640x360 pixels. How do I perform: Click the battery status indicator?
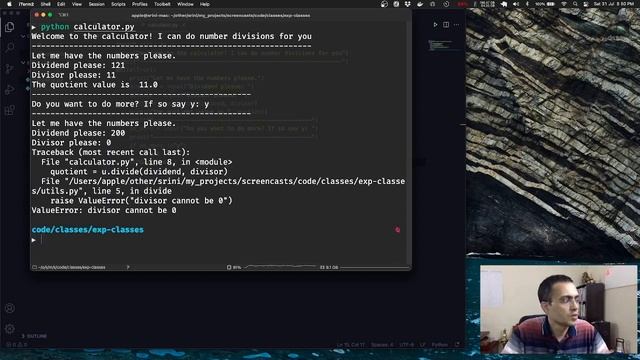click(x=545, y=4)
